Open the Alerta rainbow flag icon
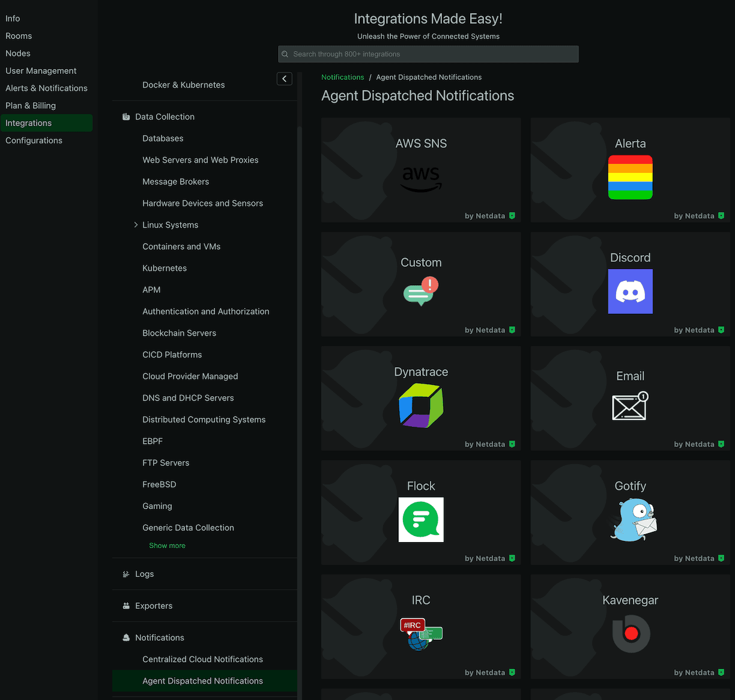 coord(630,177)
